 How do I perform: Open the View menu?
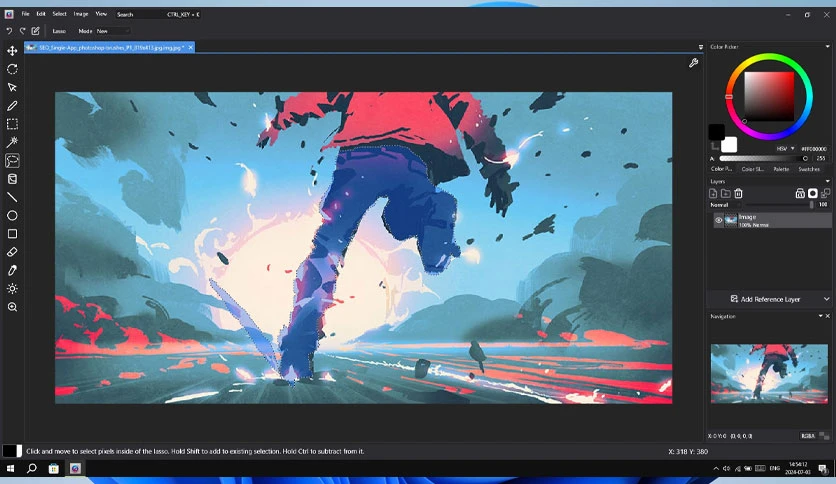[x=101, y=14]
